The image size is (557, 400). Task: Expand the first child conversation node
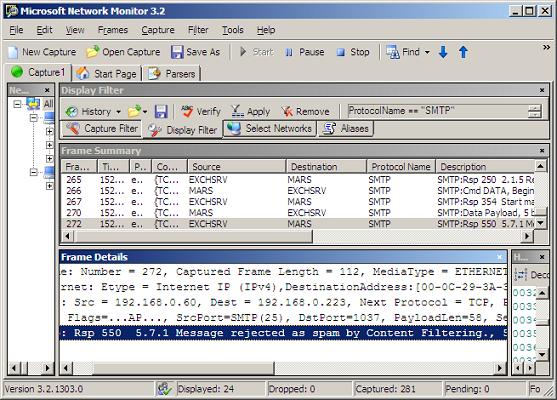coord(49,131)
